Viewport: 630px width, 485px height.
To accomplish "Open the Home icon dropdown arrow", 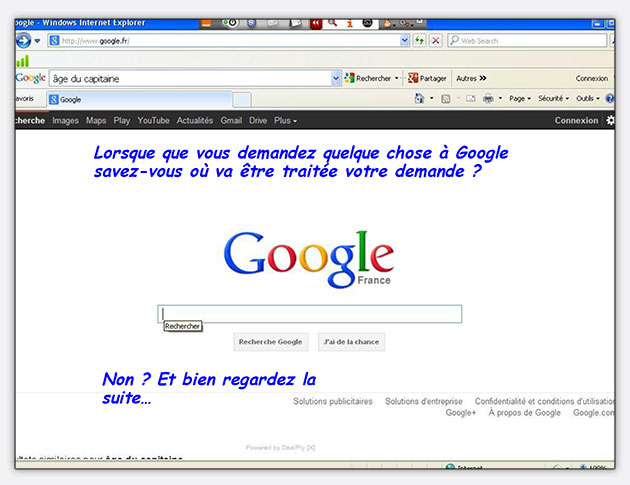I will click(x=432, y=98).
